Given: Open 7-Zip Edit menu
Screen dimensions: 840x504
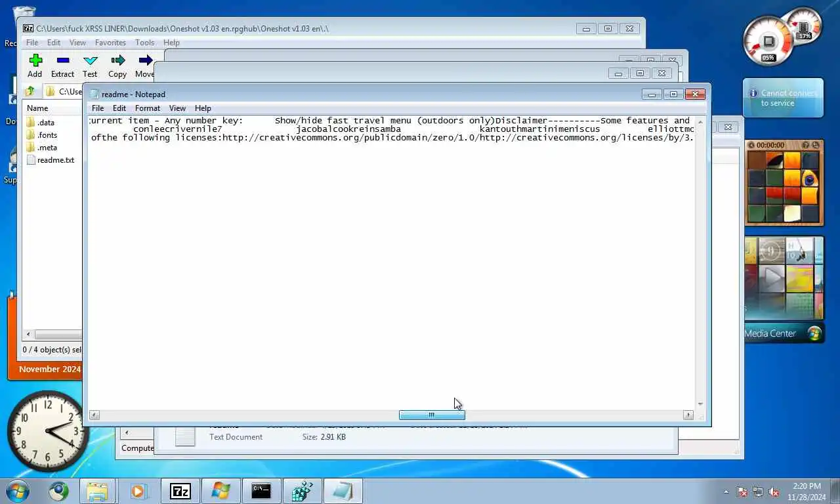Looking at the screenshot, I should click(54, 43).
